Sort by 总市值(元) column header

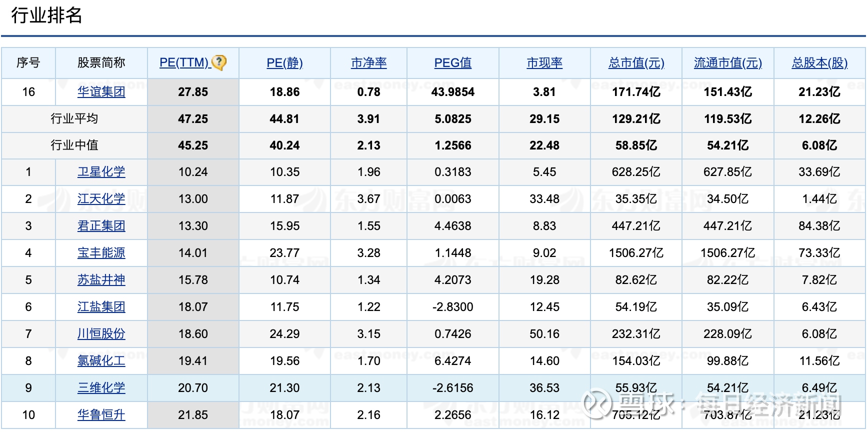(636, 63)
